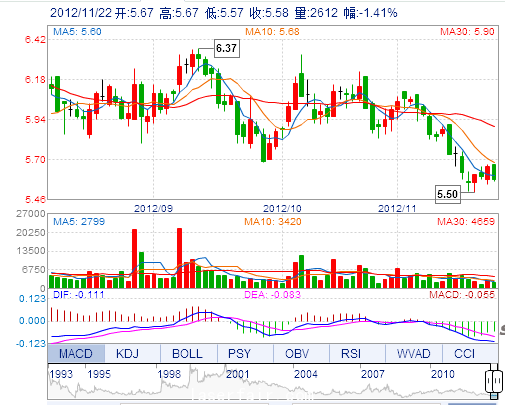Click the MA10: 5.68 price legend
This screenshot has height=405, width=505.
pos(272,32)
